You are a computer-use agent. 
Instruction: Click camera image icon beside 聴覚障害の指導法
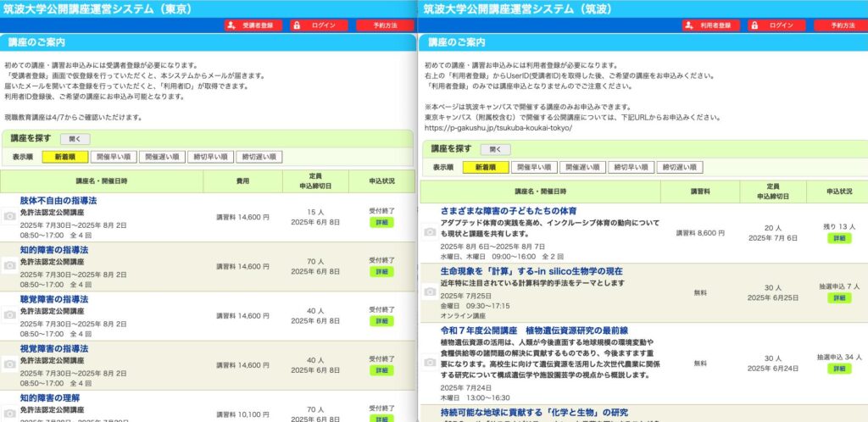pyautogui.click(x=9, y=314)
